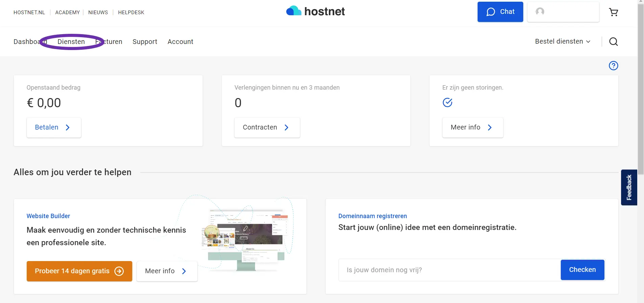Click the "Openstaand bedrag" label
Image resolution: width=644 pixels, height=303 pixels.
click(53, 88)
